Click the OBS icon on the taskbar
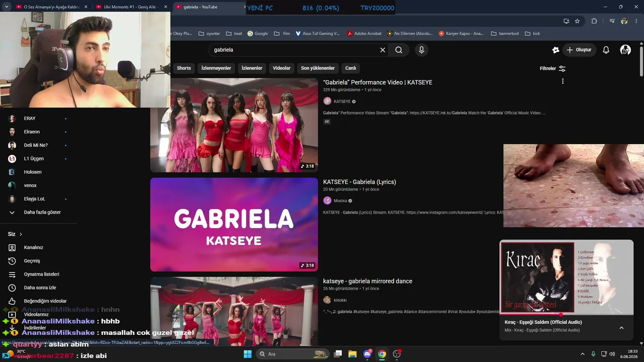This screenshot has width=644, height=362. click(x=397, y=354)
